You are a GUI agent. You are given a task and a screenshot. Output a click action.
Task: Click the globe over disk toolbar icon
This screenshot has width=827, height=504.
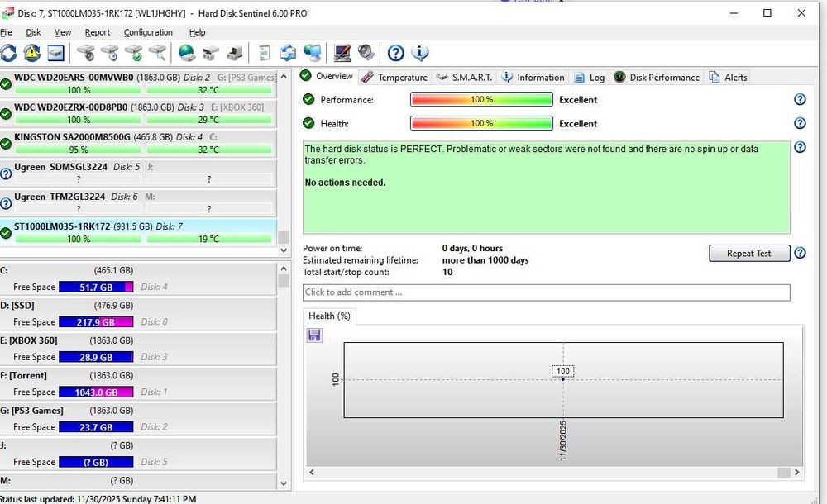point(186,53)
